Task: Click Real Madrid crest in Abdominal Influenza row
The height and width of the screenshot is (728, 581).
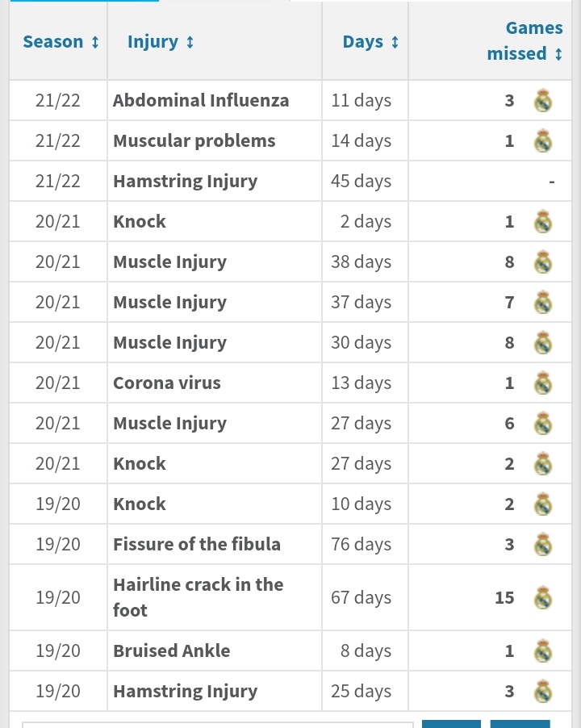Action: click(x=543, y=100)
